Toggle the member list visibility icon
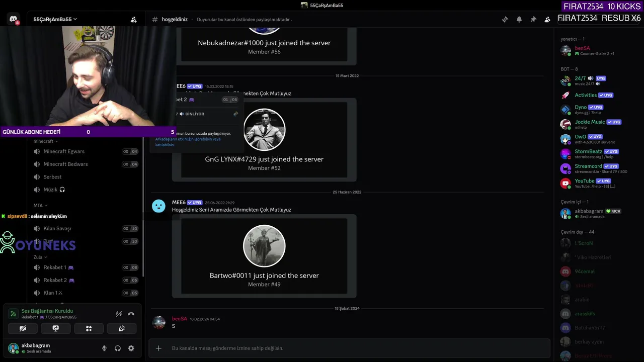This screenshot has height=362, width=644. [x=547, y=20]
